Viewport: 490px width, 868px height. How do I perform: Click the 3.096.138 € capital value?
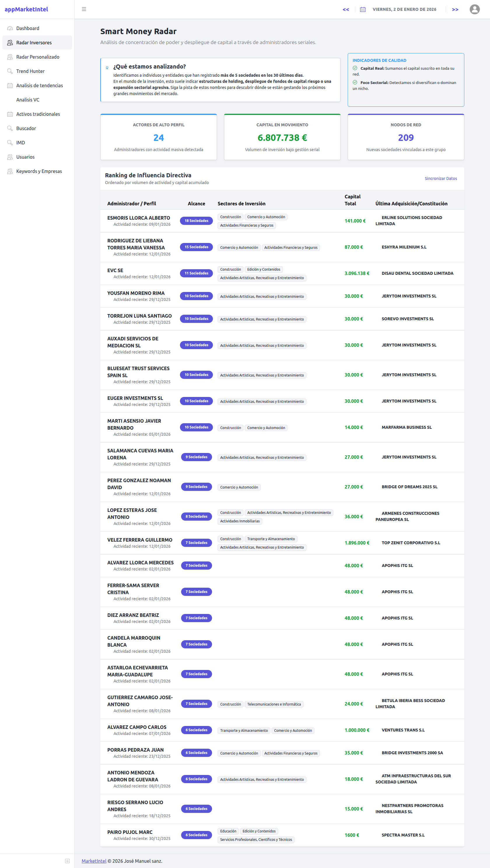point(356,273)
